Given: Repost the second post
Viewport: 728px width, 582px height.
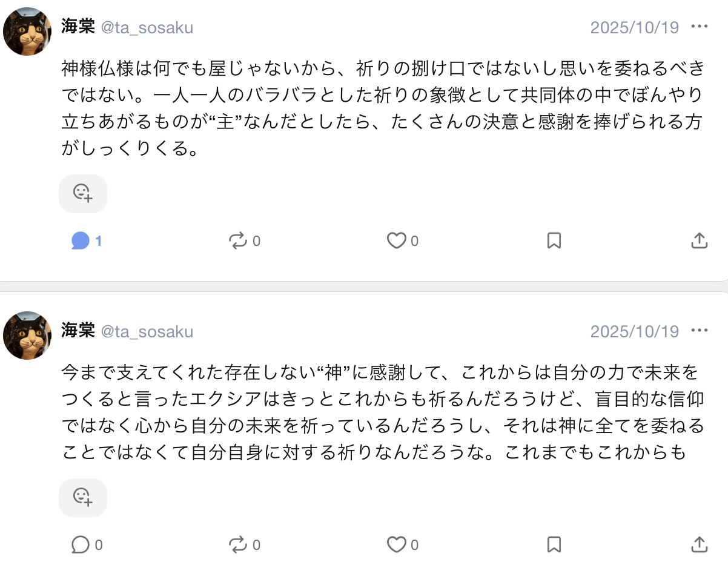Looking at the screenshot, I should click(x=237, y=544).
